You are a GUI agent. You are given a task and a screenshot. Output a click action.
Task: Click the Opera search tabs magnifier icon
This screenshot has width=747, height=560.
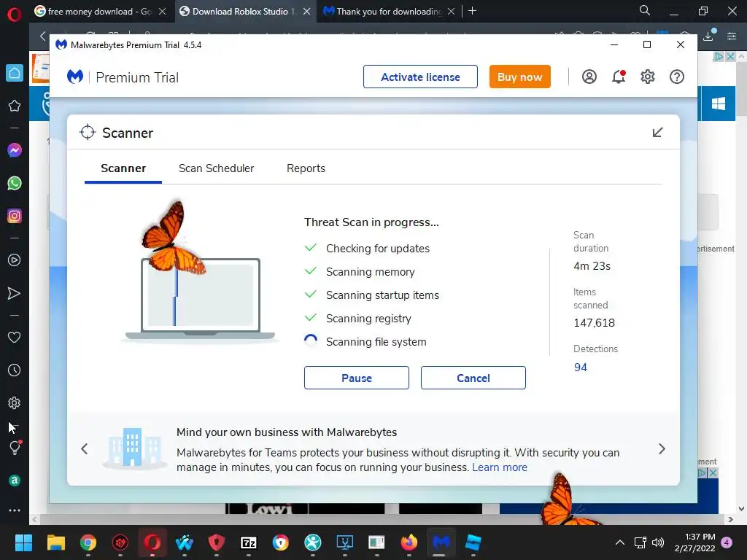tap(645, 10)
